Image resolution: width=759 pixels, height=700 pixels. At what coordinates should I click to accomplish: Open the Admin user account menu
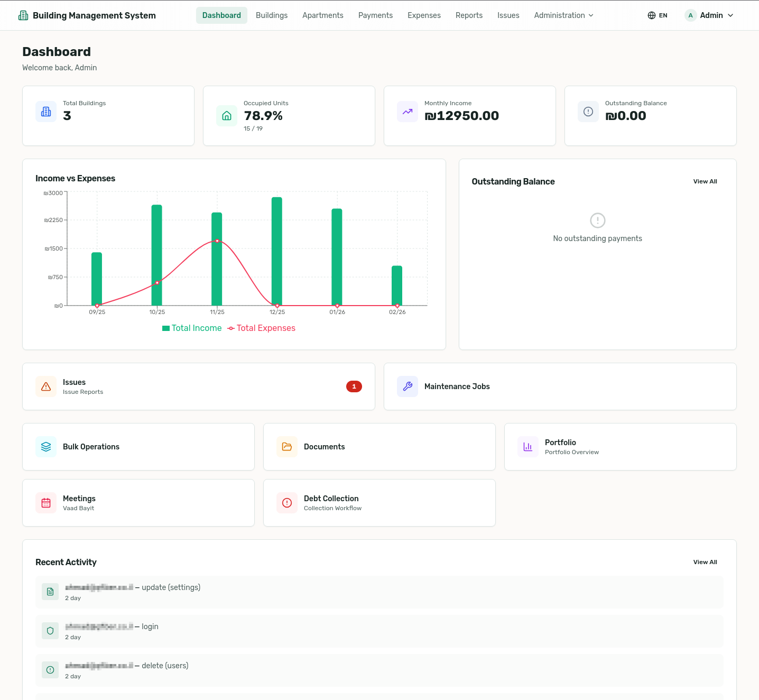click(709, 15)
